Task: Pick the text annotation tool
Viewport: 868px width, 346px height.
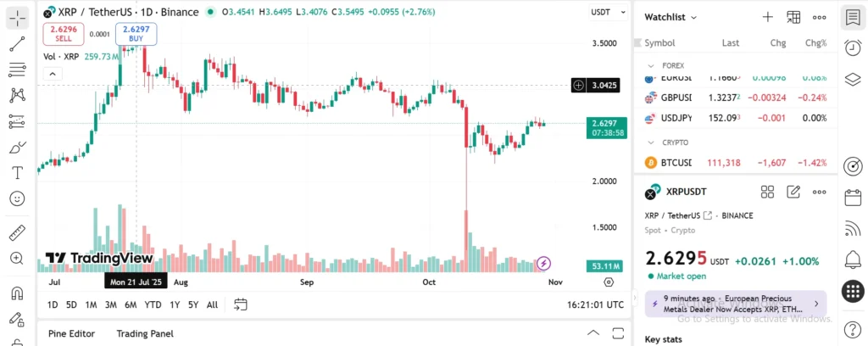Action: [17, 172]
